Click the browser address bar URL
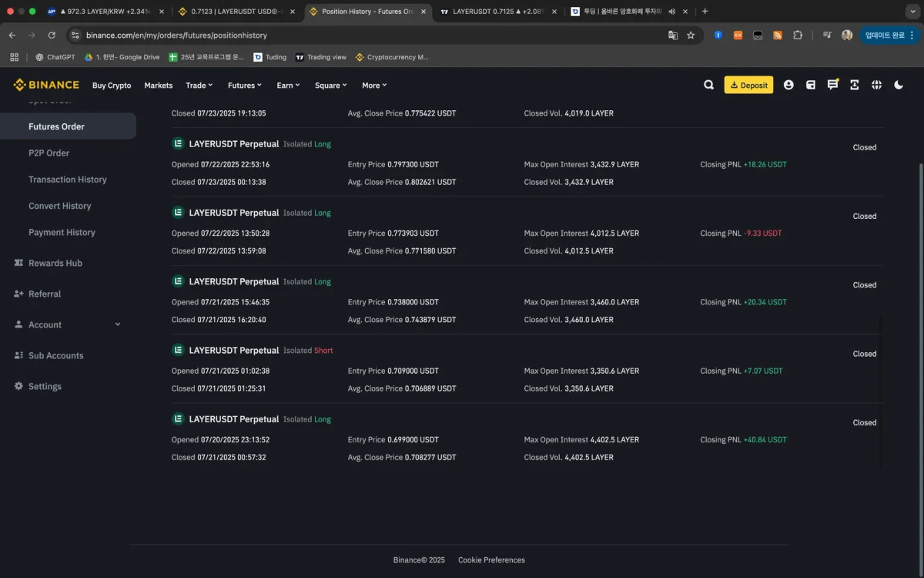The height and width of the screenshot is (578, 924). pos(177,35)
